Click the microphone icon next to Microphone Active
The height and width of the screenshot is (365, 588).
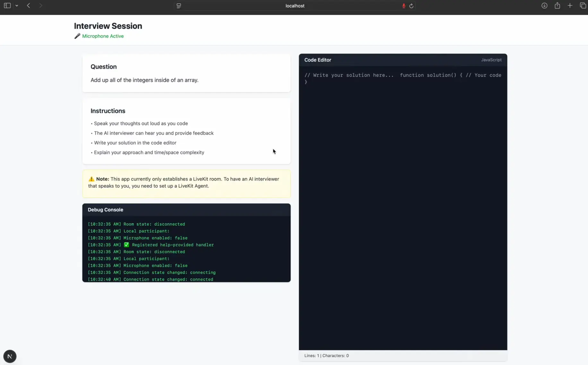(x=77, y=36)
